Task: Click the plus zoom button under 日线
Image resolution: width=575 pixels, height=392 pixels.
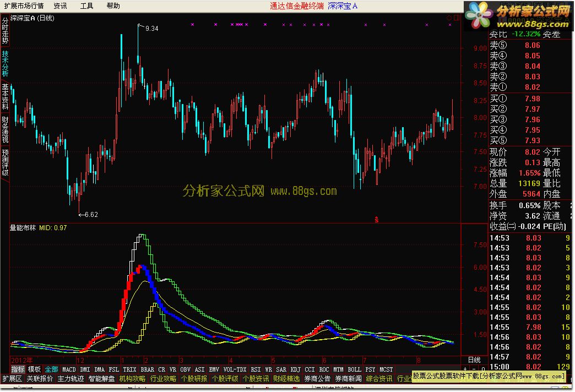Action: point(465,369)
